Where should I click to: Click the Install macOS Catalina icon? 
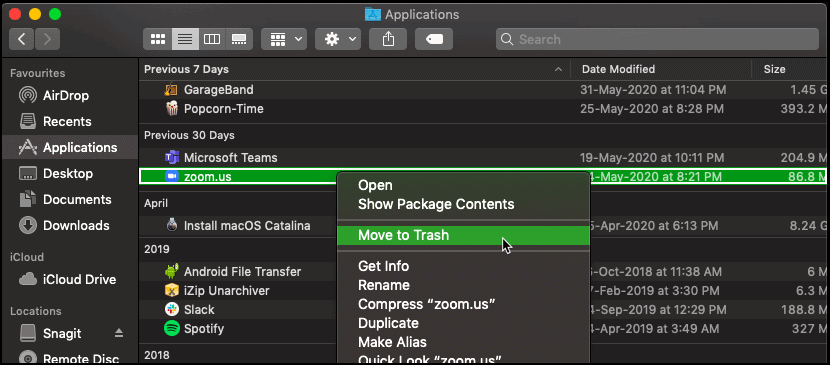click(x=172, y=226)
